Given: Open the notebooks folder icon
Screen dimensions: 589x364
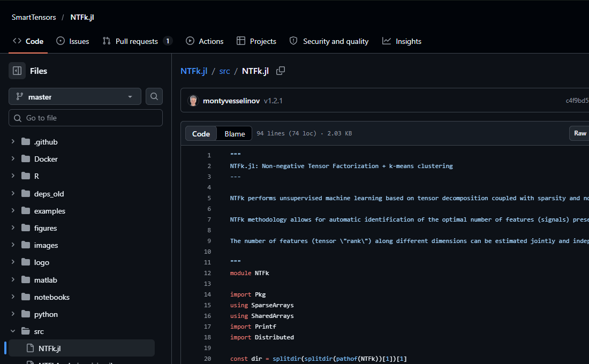Looking at the screenshot, I should click(26, 297).
